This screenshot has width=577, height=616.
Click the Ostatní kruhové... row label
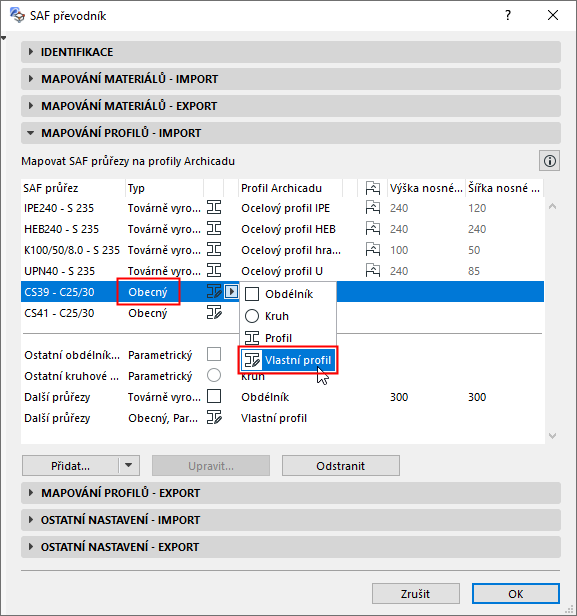71,376
